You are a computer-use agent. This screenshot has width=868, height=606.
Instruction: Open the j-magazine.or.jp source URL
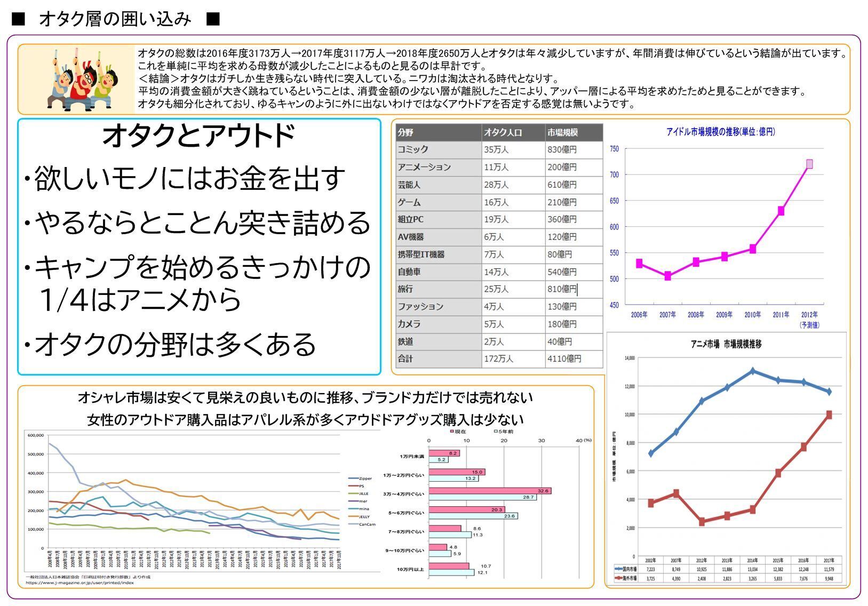point(79,583)
